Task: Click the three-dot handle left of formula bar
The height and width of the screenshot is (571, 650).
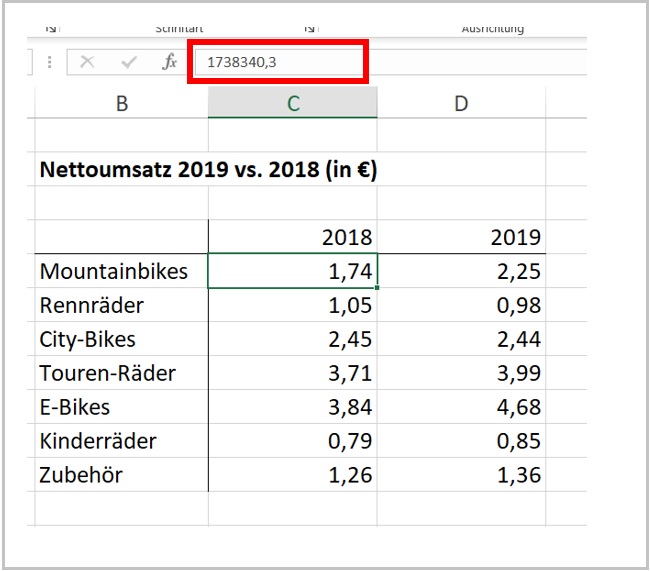Action: click(49, 62)
